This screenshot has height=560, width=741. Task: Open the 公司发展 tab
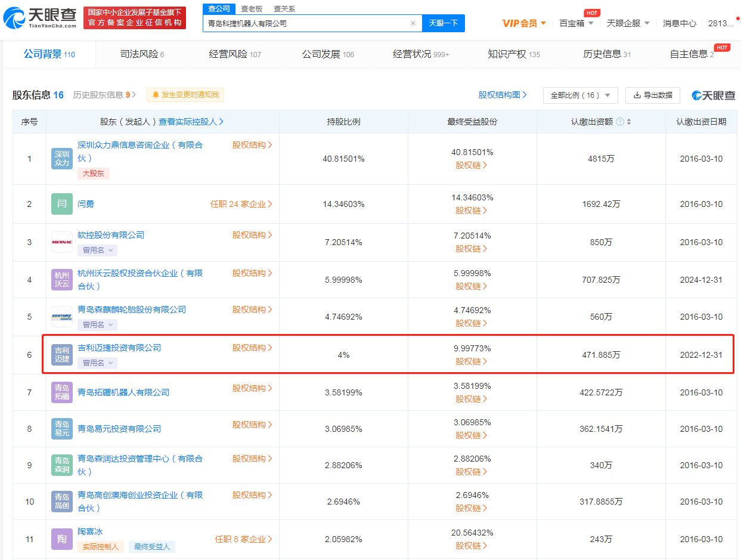(328, 54)
